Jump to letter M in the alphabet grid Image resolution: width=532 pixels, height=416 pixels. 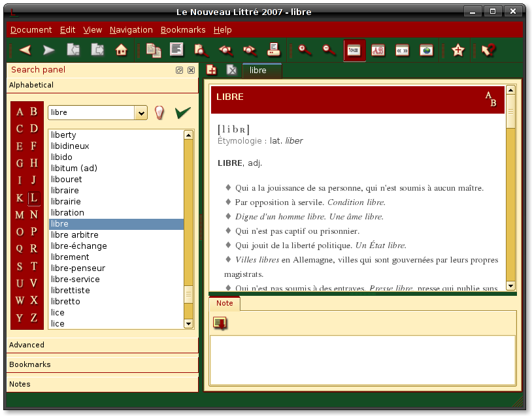[20, 215]
